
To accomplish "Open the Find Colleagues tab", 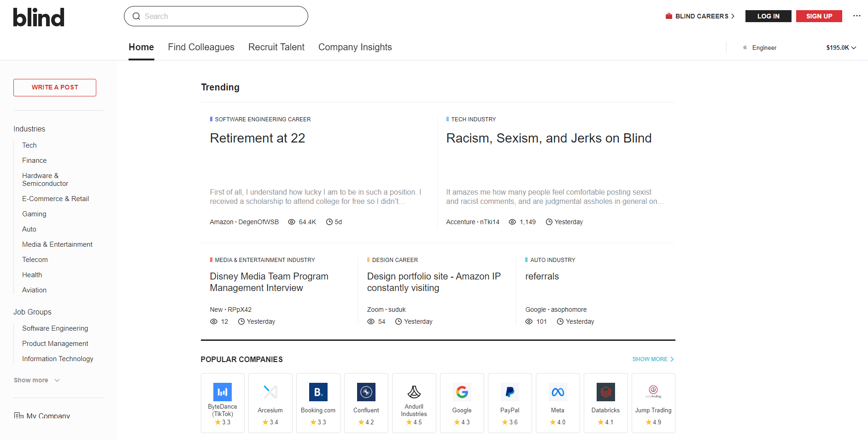I will pos(201,47).
